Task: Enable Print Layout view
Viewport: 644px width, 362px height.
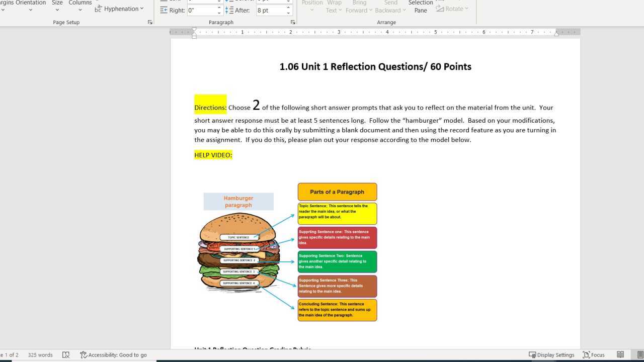Action: point(639,354)
